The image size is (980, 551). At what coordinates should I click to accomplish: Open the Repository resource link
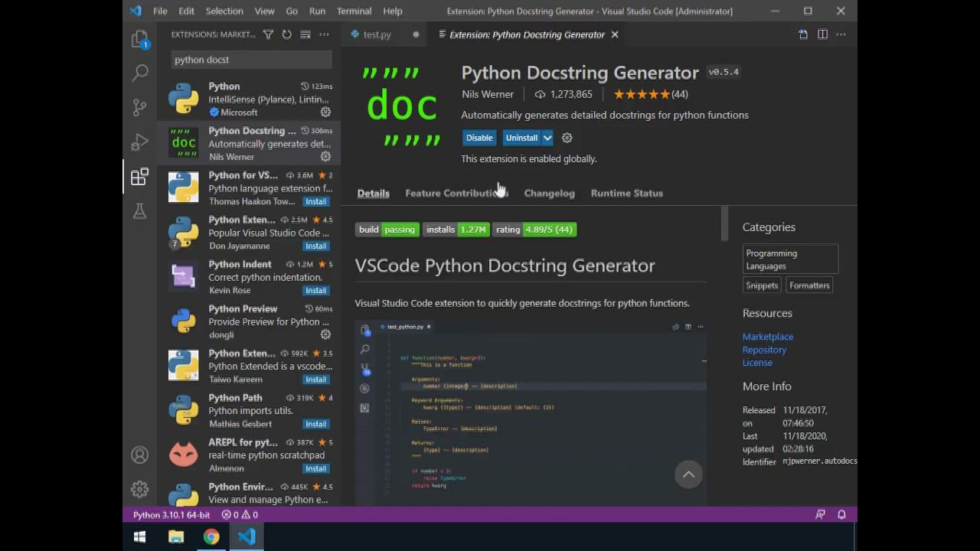click(x=764, y=350)
